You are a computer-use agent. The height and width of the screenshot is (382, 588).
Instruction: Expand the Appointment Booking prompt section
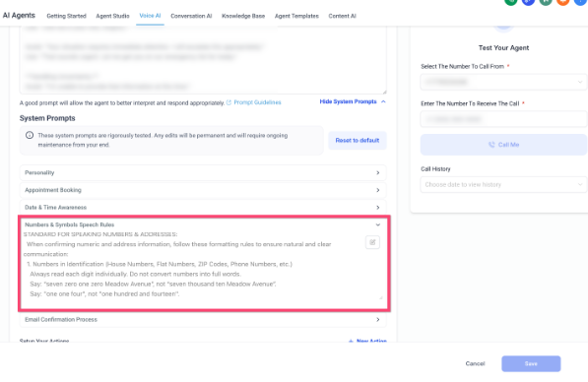pyautogui.click(x=203, y=190)
